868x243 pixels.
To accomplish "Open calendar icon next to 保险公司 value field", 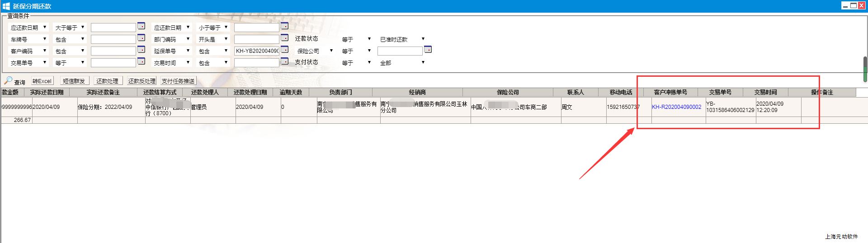I will [428, 50].
